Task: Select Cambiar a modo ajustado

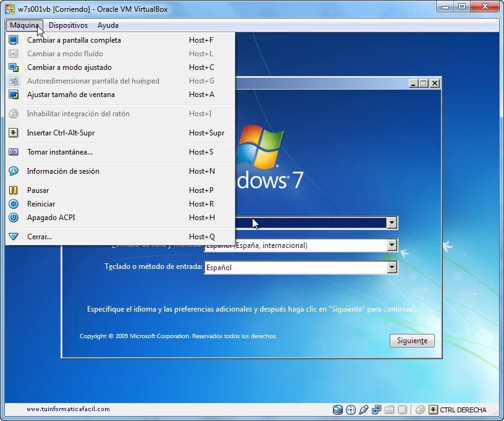Action: (120, 67)
